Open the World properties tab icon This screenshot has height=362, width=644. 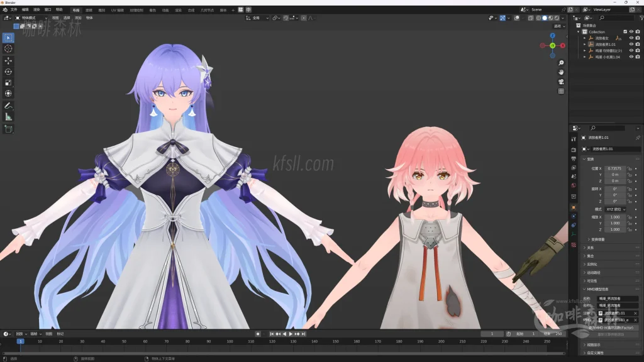pyautogui.click(x=574, y=185)
